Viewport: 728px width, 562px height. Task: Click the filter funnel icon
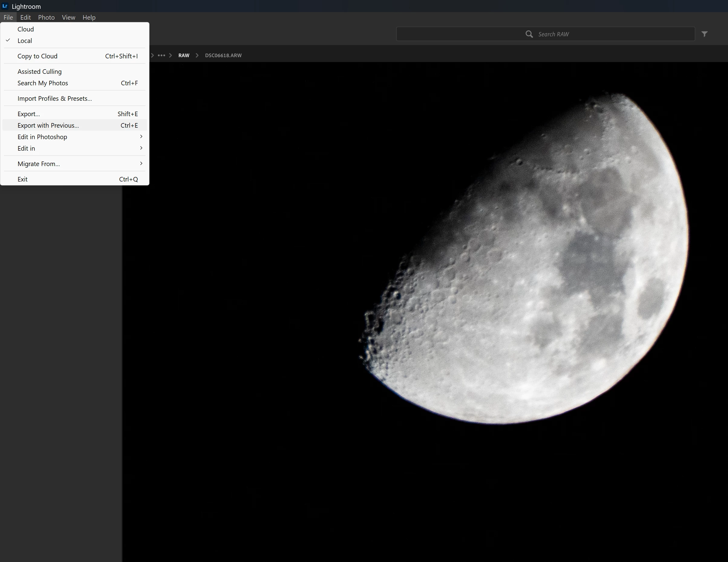tap(704, 34)
